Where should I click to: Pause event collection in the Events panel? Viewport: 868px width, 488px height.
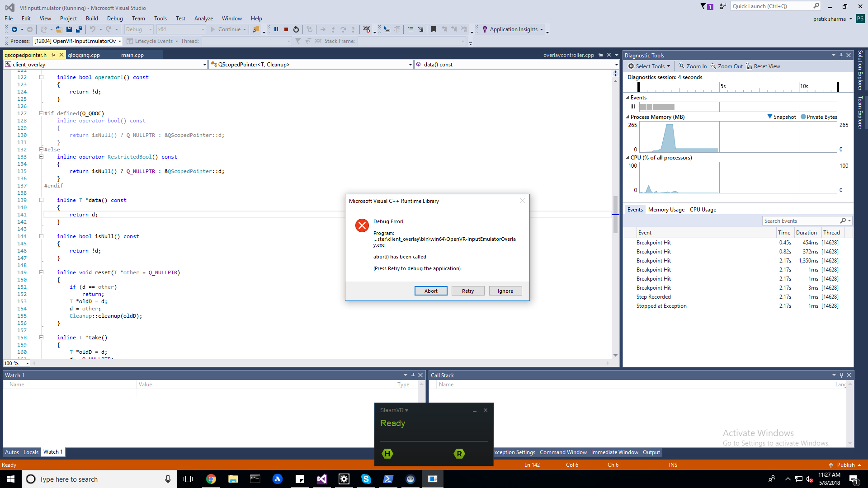click(x=633, y=106)
